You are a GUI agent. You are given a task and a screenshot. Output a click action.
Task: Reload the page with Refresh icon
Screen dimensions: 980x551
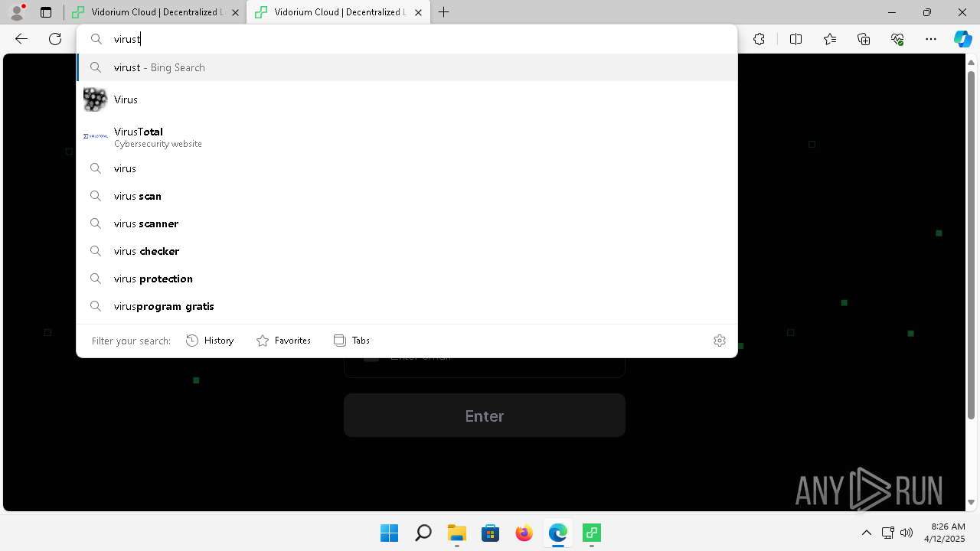coord(55,39)
